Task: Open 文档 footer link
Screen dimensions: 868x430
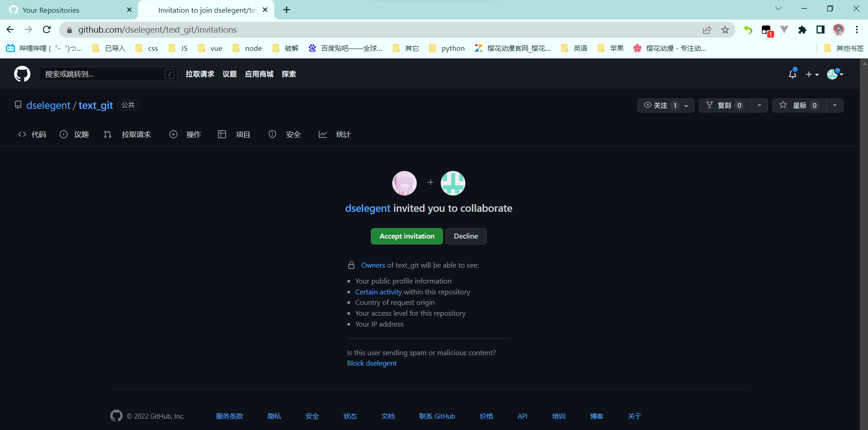Action: pyautogui.click(x=388, y=416)
